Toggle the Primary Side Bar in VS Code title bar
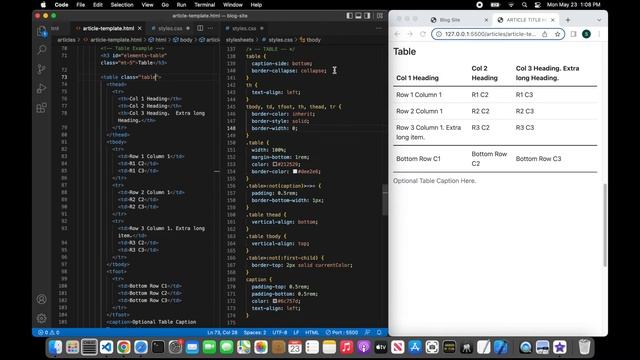This screenshot has height=360, width=640. tap(350, 16)
